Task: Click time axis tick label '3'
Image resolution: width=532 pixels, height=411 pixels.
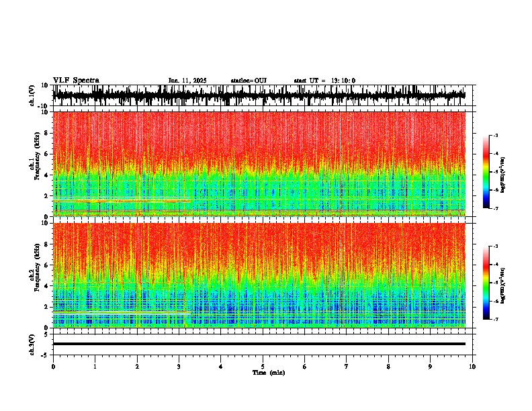Action: [x=179, y=367]
